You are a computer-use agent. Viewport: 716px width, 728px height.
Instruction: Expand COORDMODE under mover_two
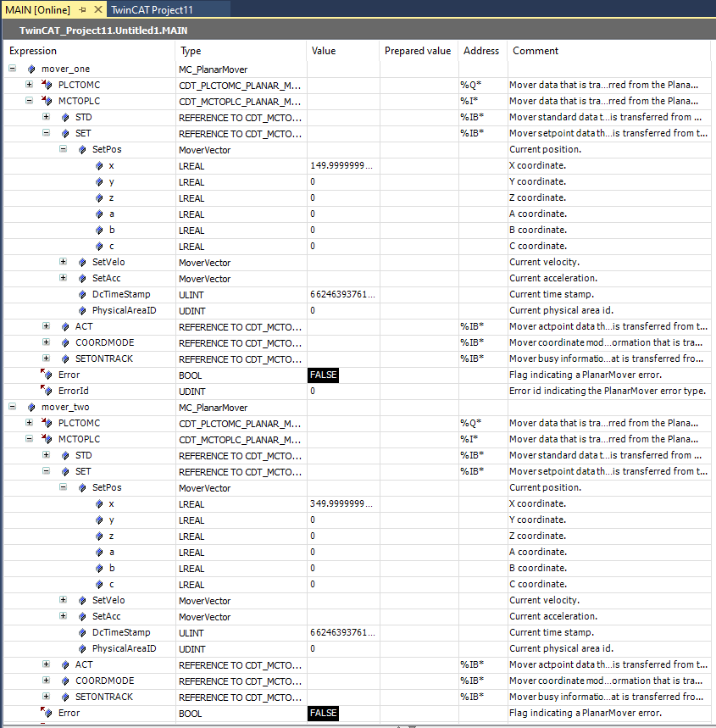(x=46, y=681)
